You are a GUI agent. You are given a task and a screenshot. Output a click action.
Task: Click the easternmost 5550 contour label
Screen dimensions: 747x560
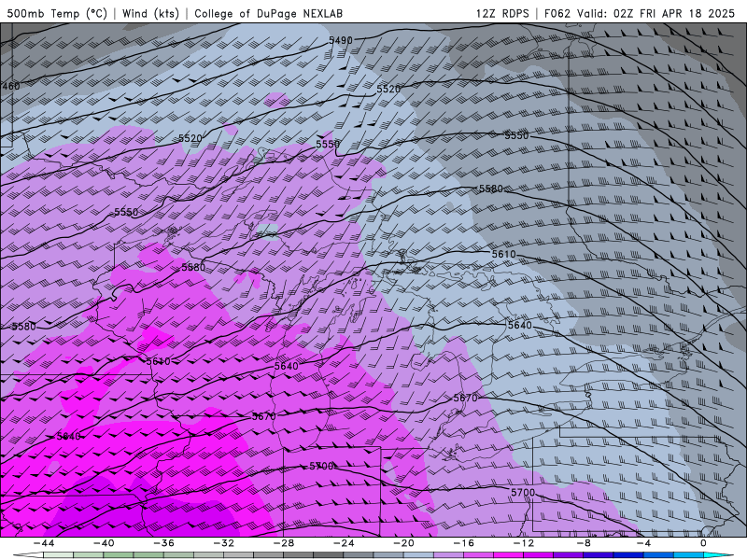(516, 135)
